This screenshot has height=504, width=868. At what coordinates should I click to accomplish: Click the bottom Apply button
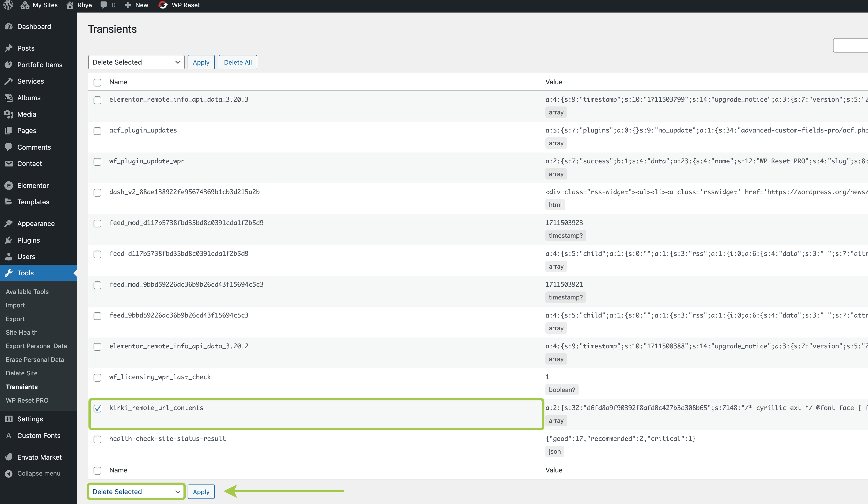201,492
